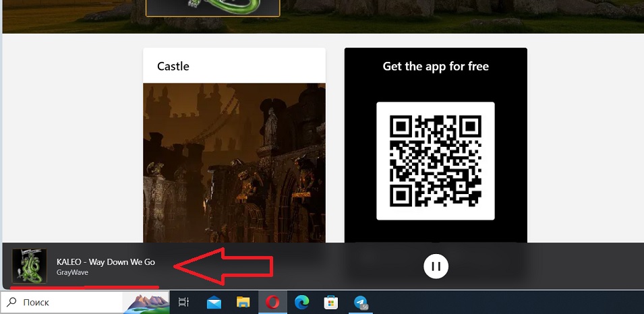This screenshot has width=644, height=314.
Task: Open the GrayWave artist link
Action: coord(72,272)
